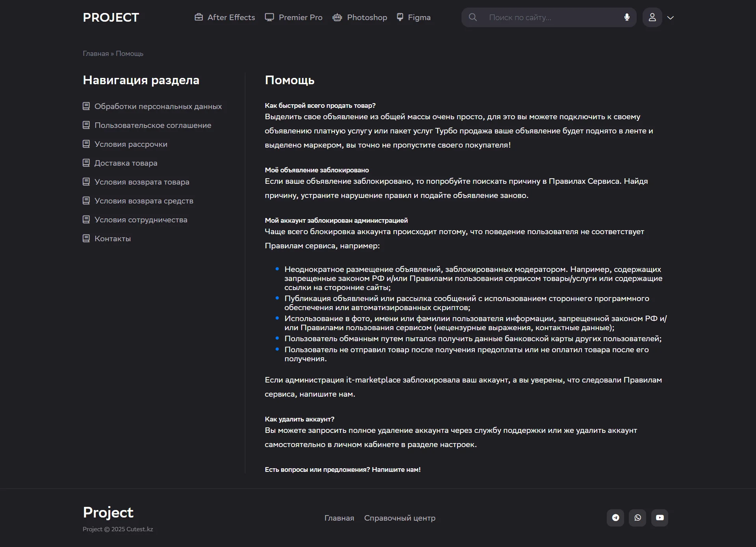Screen dimensions: 756x547
Task: Open the Premier Pro menu item
Action: 300,17
